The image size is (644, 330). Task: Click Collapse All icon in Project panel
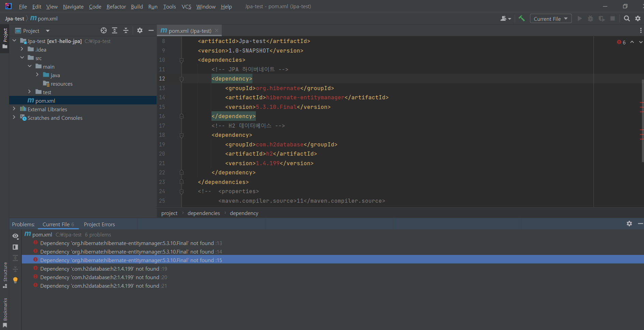click(126, 30)
